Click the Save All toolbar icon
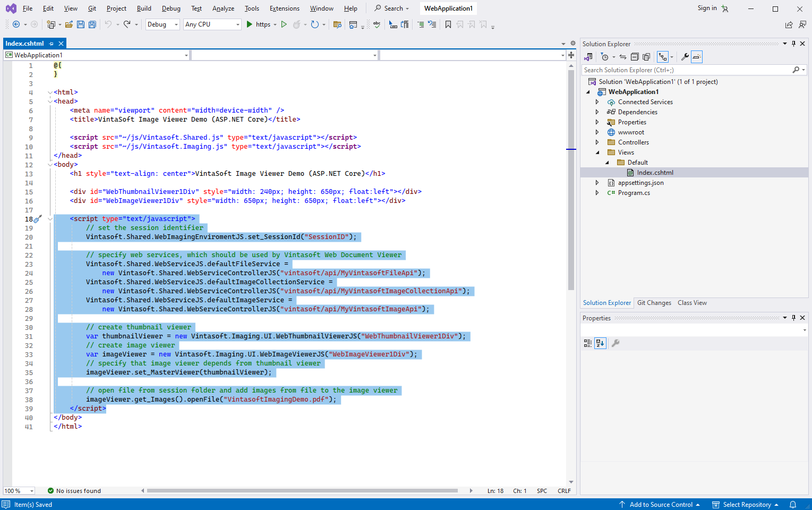Image resolution: width=812 pixels, height=510 pixels. (x=92, y=24)
